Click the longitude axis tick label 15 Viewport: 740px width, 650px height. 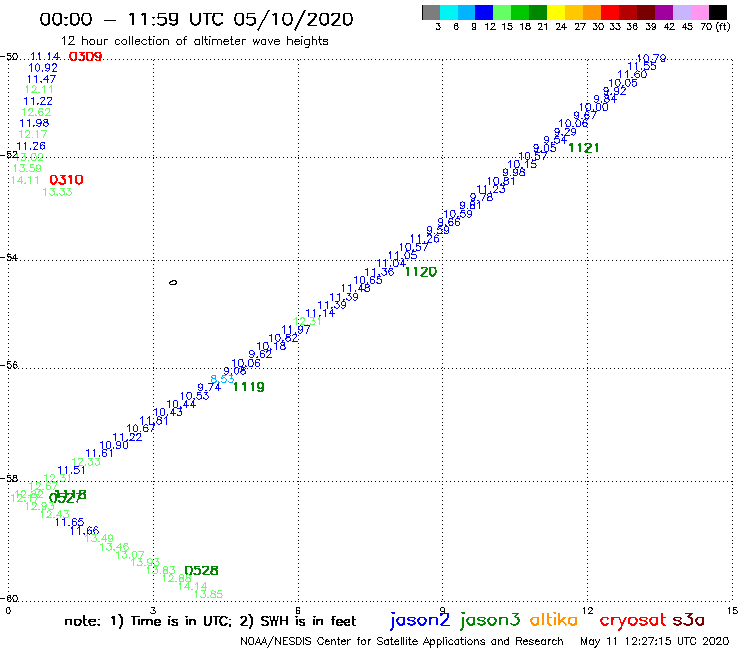[x=732, y=610]
